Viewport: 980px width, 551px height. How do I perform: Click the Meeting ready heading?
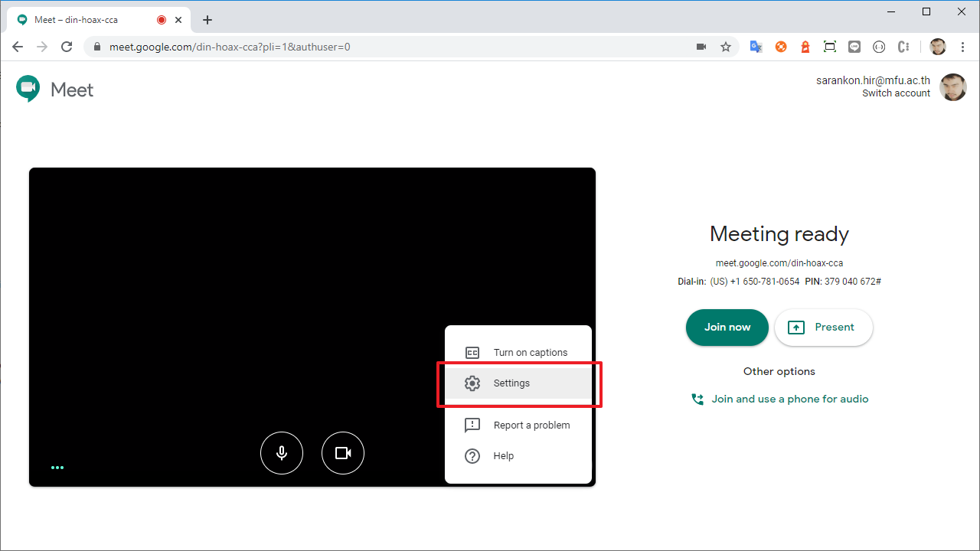point(779,234)
